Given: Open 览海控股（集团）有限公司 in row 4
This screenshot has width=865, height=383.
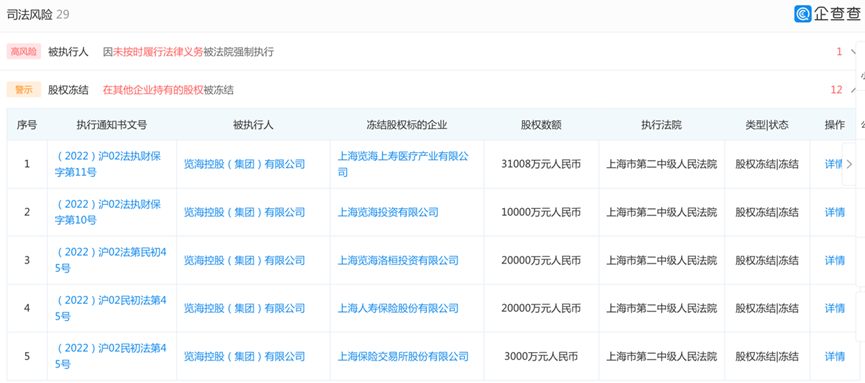Looking at the screenshot, I should point(244,308).
